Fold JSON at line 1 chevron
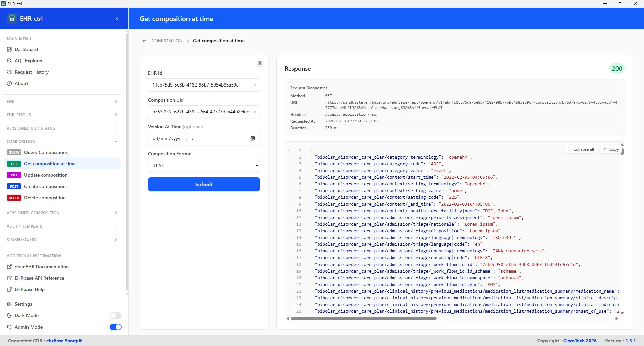 289,151
